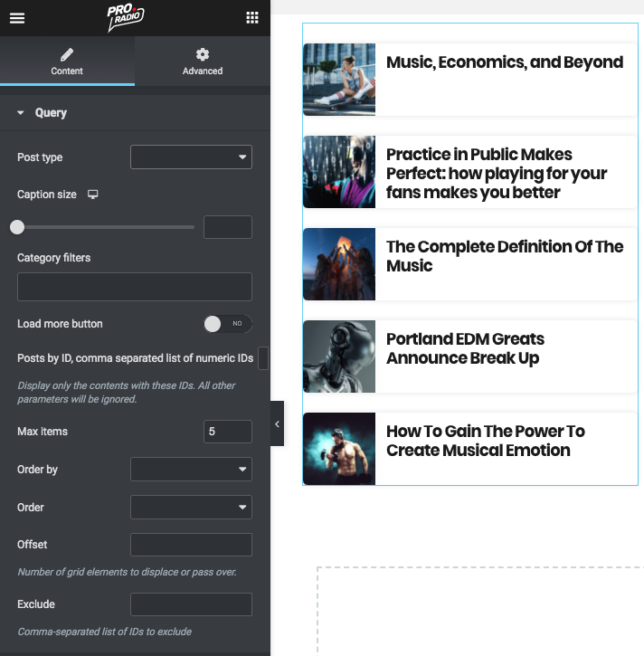The image size is (644, 656).
Task: Click the Pro Radio logo
Action: pos(126,17)
